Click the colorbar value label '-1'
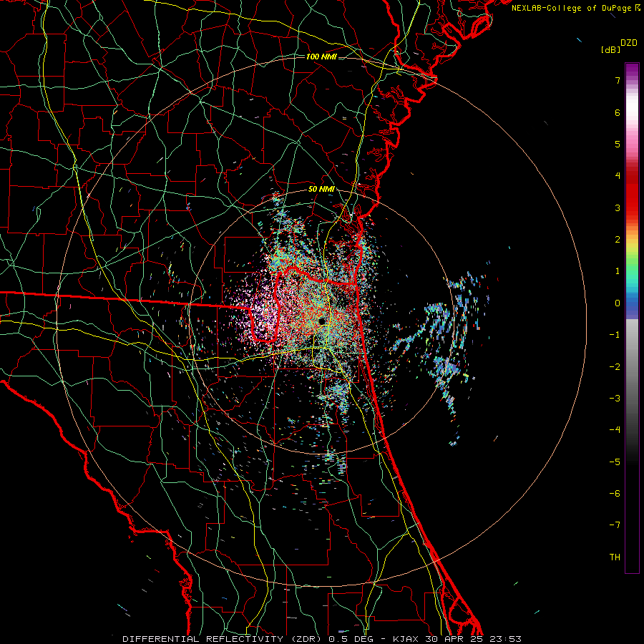 tap(615, 335)
